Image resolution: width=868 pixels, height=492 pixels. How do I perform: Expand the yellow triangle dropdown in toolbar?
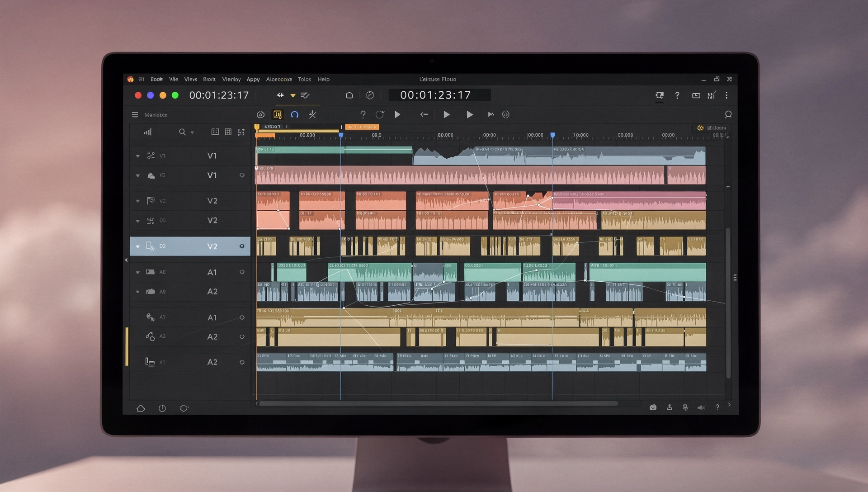coord(293,95)
